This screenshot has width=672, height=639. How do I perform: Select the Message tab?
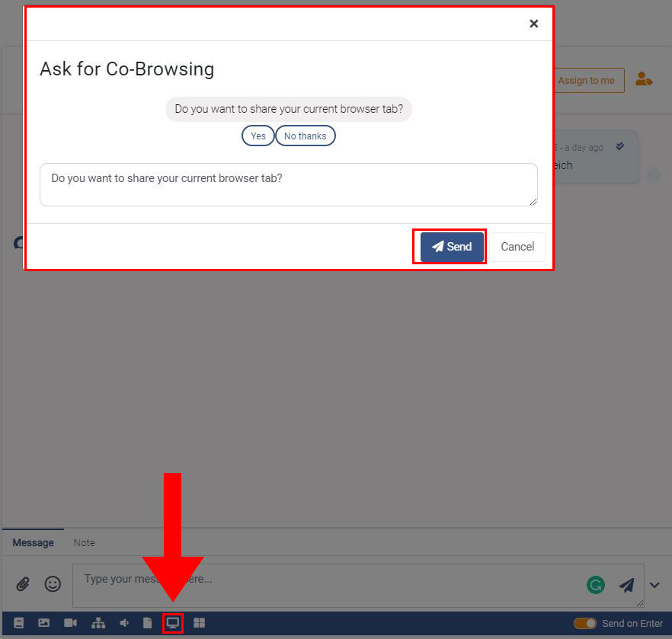[x=33, y=542]
